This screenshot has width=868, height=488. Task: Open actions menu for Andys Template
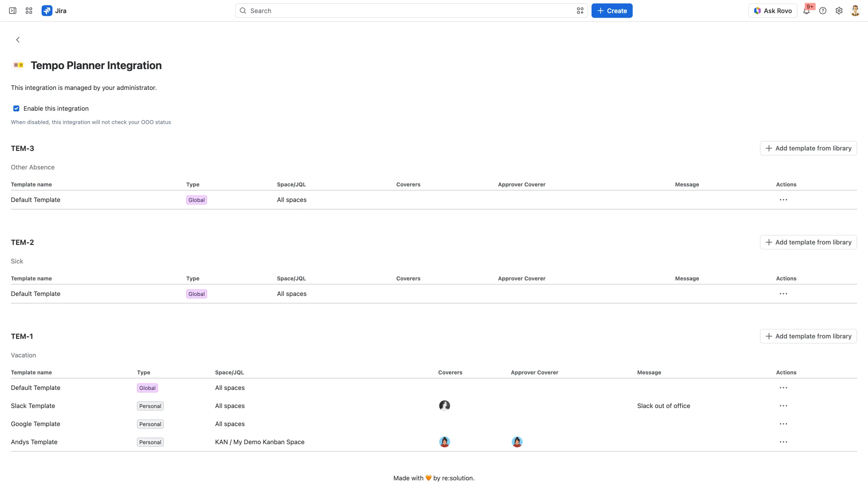click(783, 442)
